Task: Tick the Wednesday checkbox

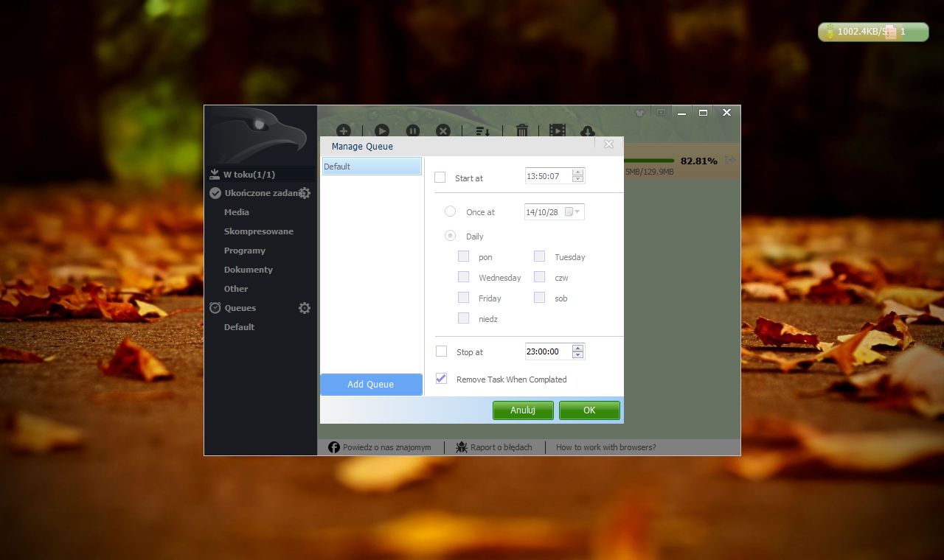Action: click(463, 277)
